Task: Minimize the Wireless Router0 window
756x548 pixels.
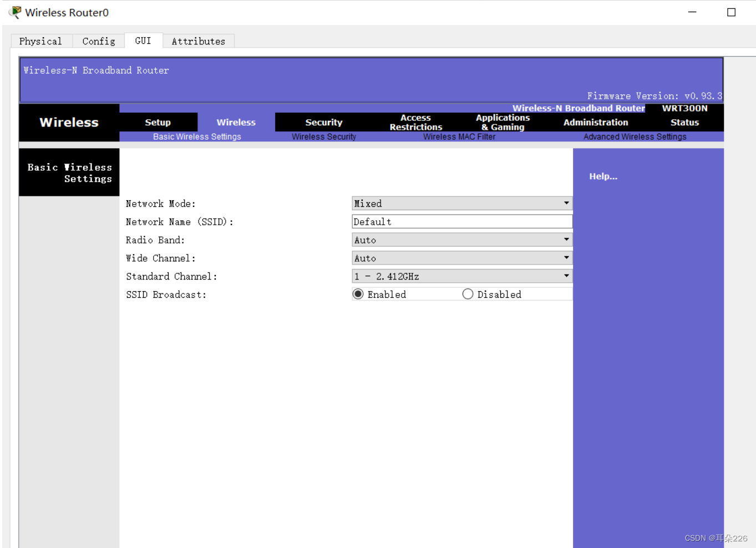Action: tap(692, 12)
